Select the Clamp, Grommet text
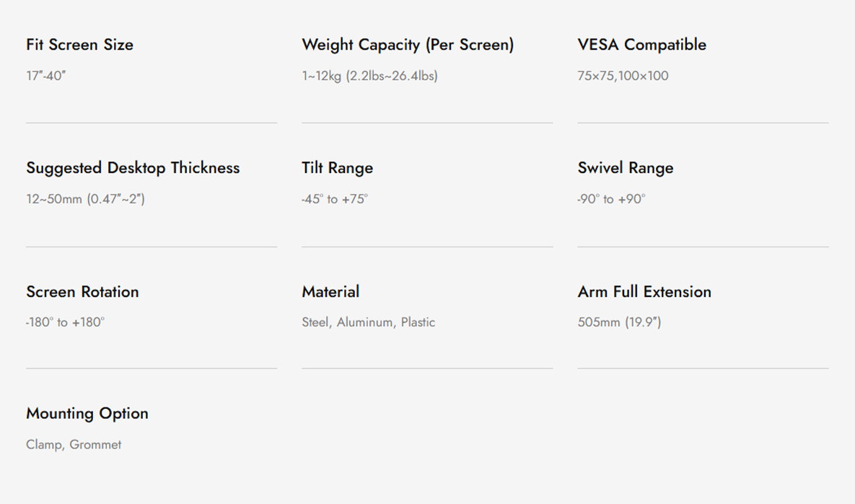Image resolution: width=855 pixels, height=504 pixels. (74, 445)
